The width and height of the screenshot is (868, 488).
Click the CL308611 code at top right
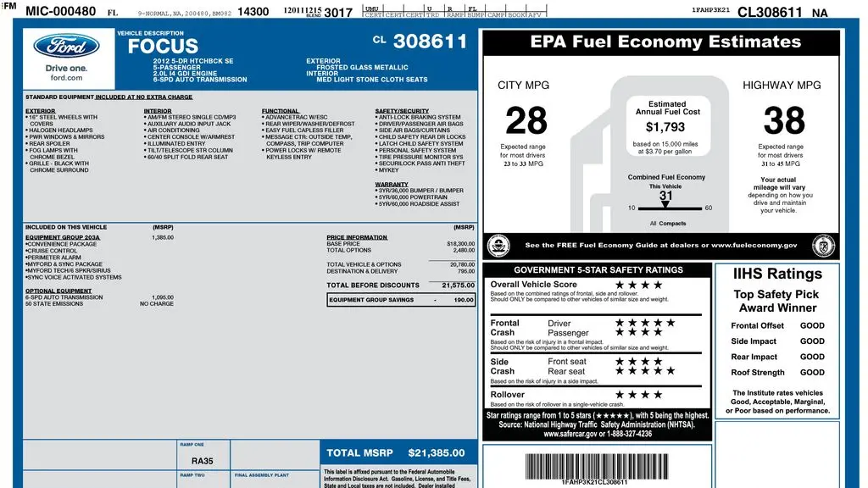(x=770, y=12)
